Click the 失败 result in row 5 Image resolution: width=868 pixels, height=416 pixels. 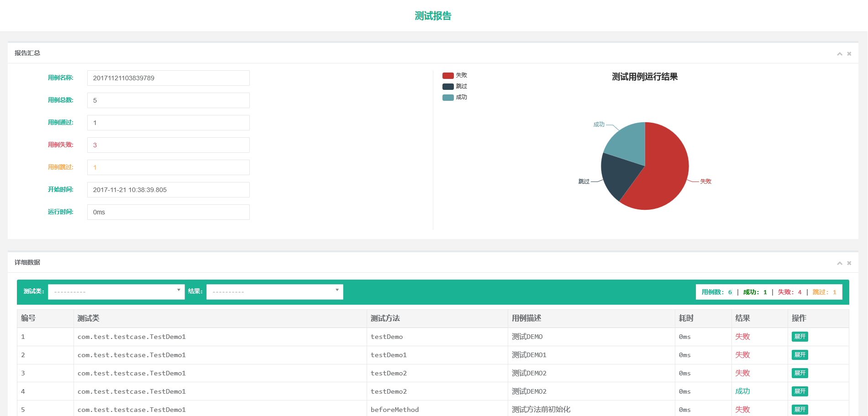click(x=743, y=410)
